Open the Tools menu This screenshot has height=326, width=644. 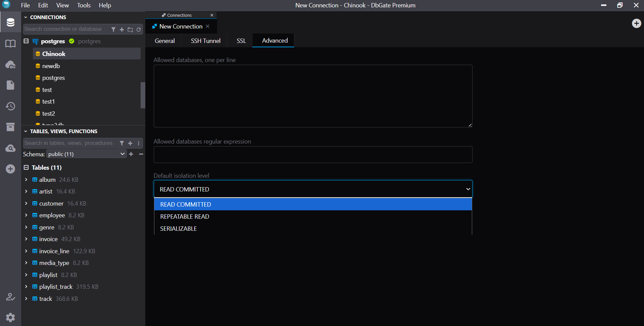click(x=84, y=5)
